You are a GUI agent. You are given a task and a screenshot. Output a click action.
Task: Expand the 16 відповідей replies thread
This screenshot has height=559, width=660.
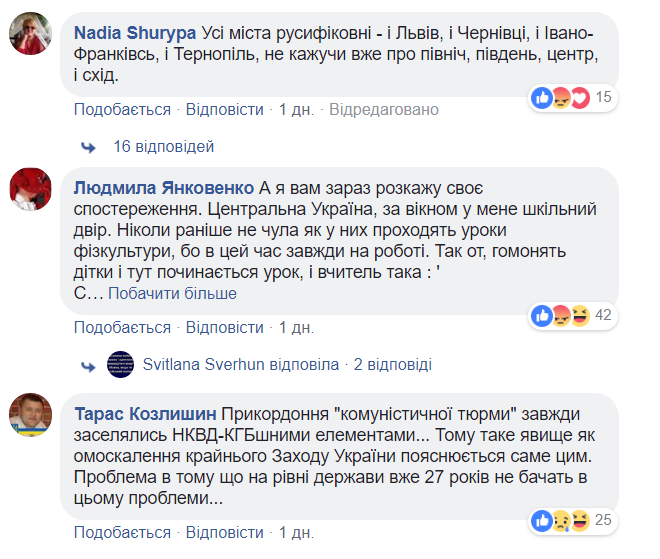(x=163, y=147)
